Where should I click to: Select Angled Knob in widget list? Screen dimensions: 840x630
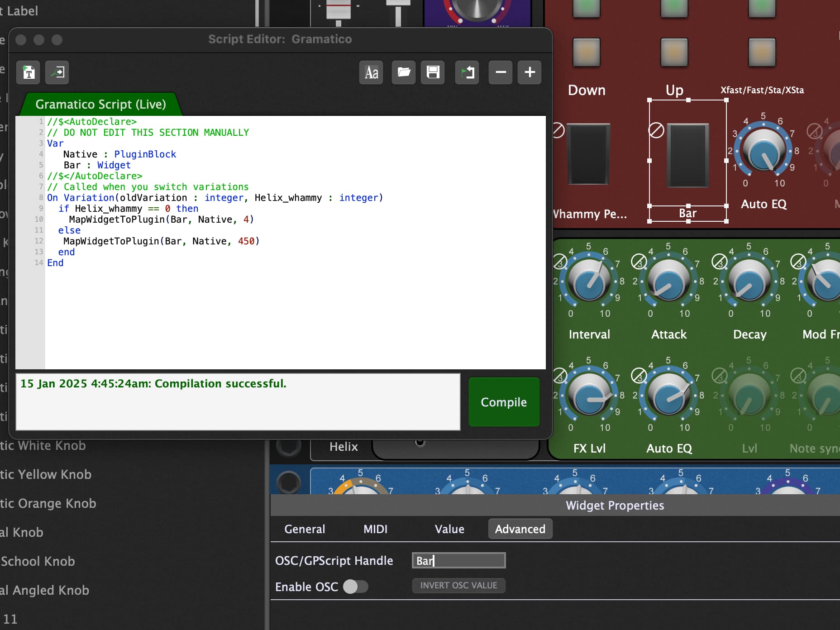point(44,590)
